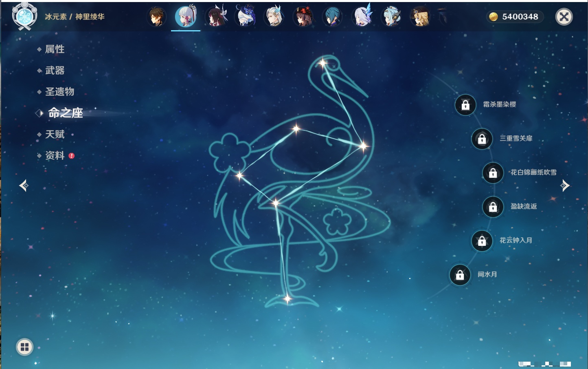
Task: Select Hu Tao's portrait with red flower hat
Action: tap(303, 17)
